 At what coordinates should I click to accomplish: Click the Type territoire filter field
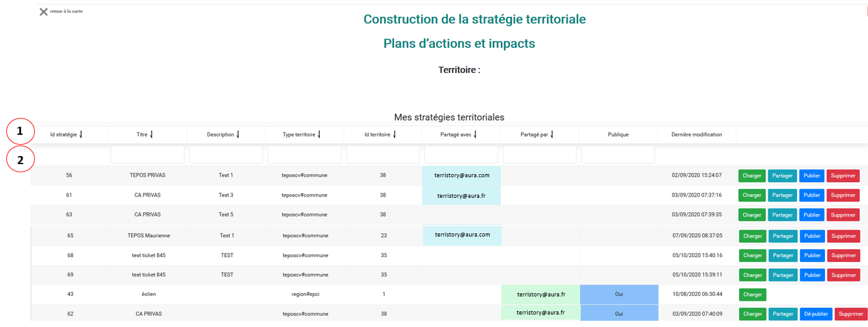pos(305,155)
